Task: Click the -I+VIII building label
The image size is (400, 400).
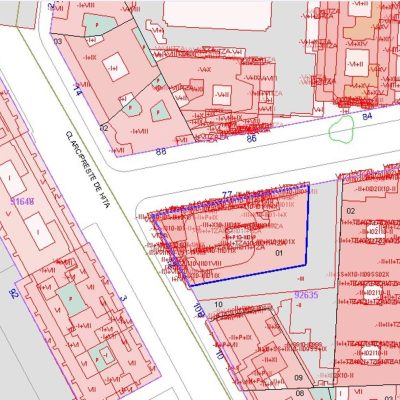Action: coord(140,131)
